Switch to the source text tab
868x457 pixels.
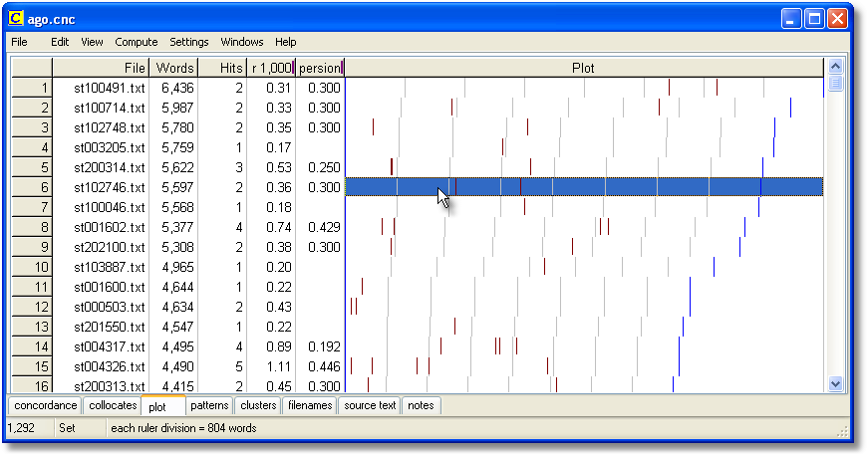[x=370, y=405]
